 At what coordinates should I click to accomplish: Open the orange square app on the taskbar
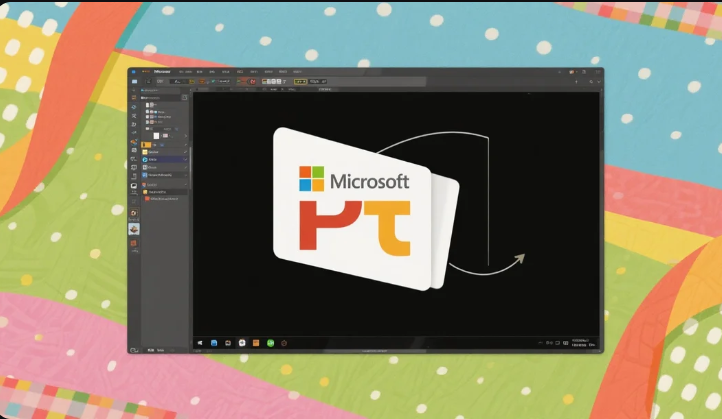[256, 343]
